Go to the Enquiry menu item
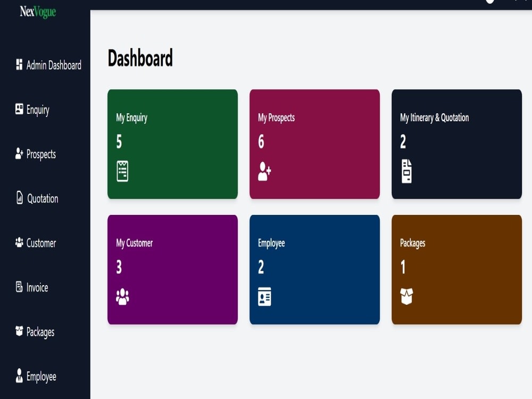532x399 pixels. coord(32,110)
